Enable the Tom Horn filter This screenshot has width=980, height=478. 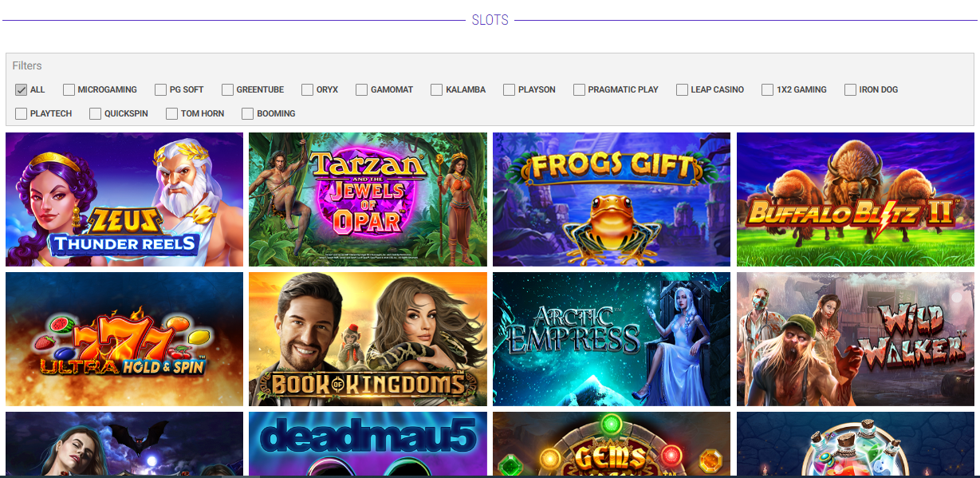[x=172, y=113]
